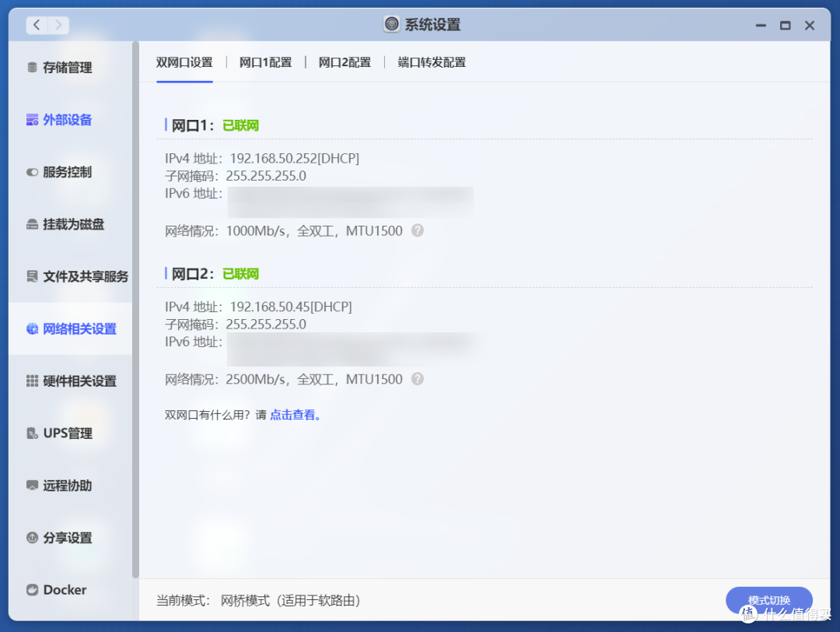
Task: Click the 192.168.50.252[DHCP] address text
Action: pyautogui.click(x=294, y=159)
